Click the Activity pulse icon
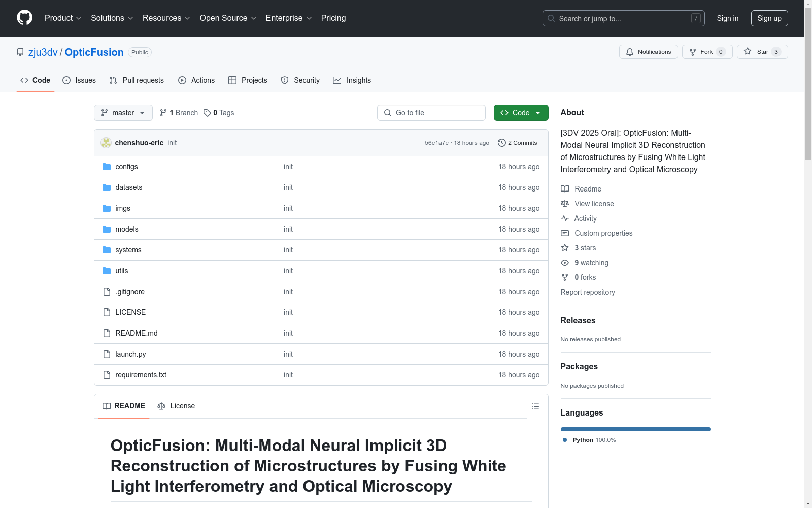 pyautogui.click(x=565, y=218)
